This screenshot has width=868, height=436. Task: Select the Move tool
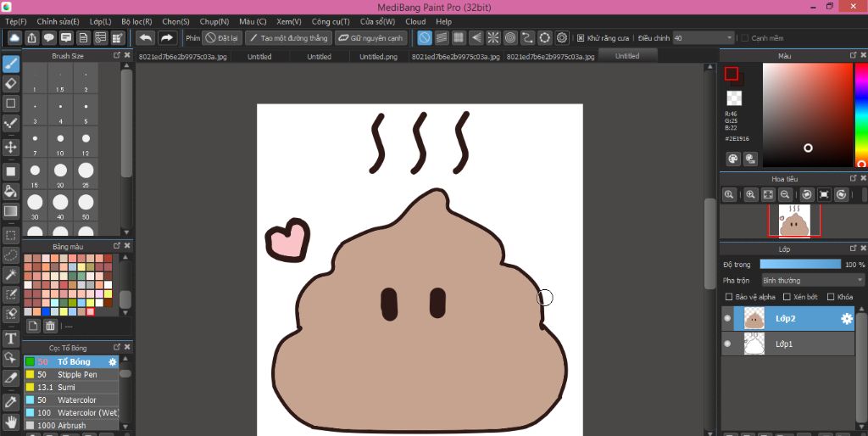[x=10, y=147]
